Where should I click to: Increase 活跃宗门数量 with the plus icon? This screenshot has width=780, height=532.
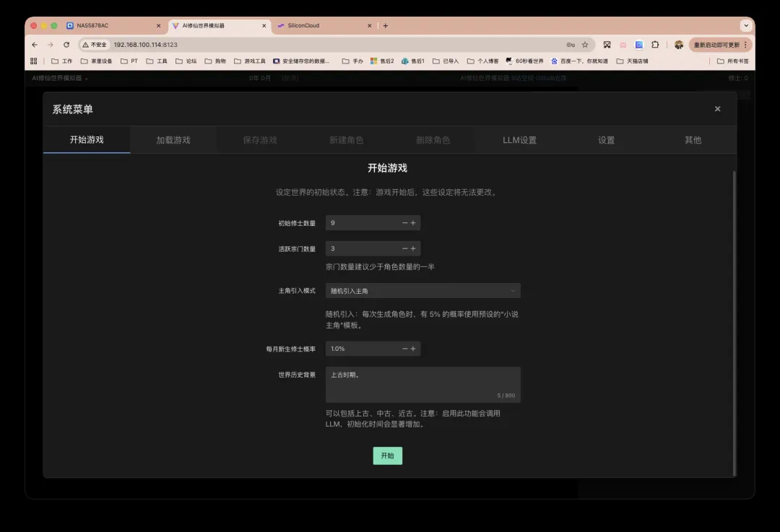pyautogui.click(x=413, y=248)
